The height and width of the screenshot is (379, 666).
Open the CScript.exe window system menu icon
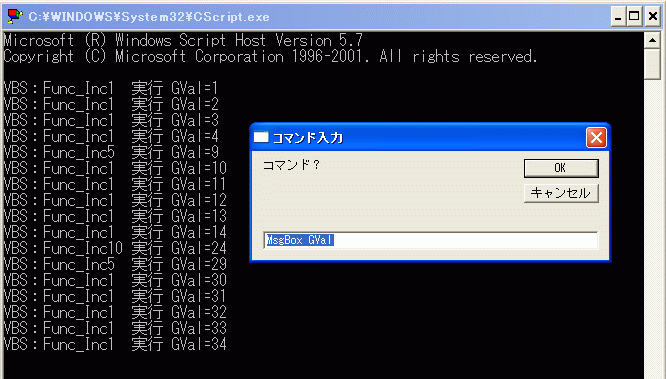tap(14, 16)
